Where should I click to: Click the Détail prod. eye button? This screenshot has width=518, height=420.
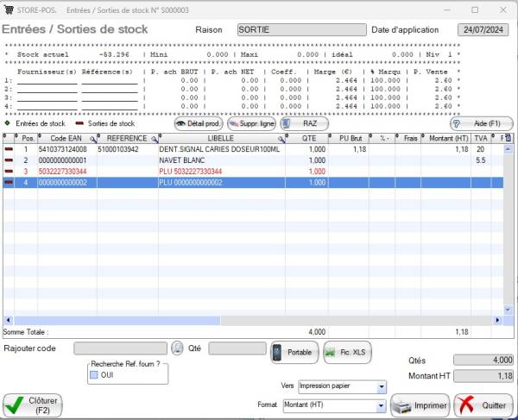(198, 123)
